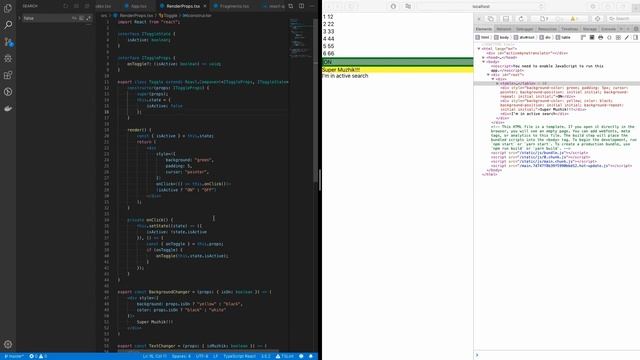
Task: Click the feedback smiley in the status bar
Action: [301, 356]
